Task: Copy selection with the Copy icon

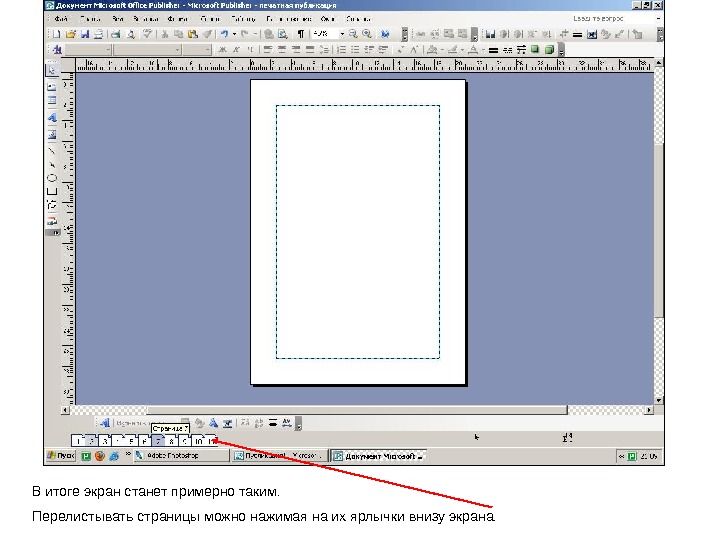Action: [x=178, y=34]
